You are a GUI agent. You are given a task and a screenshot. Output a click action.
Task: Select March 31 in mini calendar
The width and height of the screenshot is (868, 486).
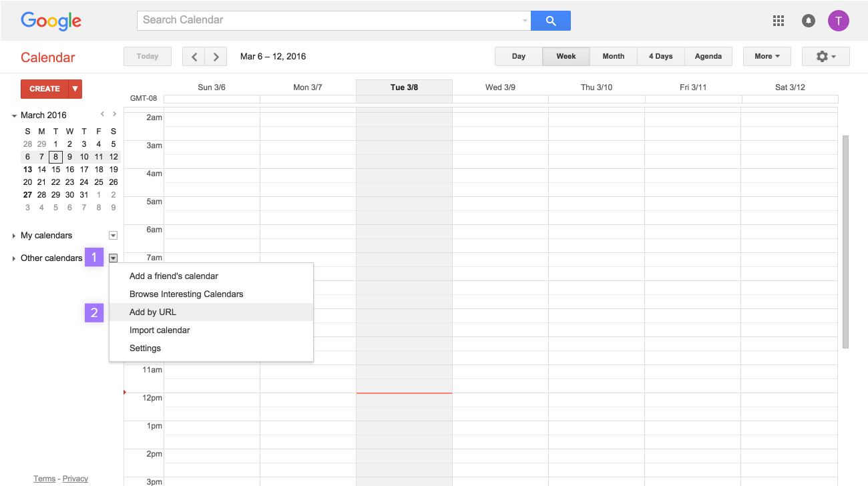coord(84,195)
